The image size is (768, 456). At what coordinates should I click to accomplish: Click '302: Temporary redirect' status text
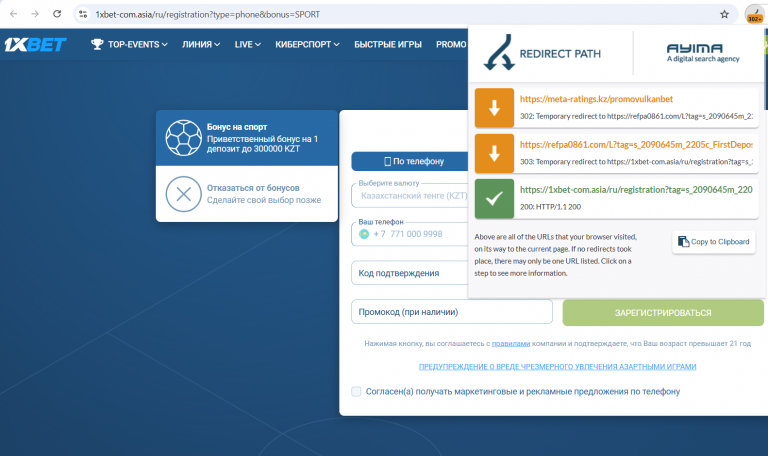tap(636, 116)
